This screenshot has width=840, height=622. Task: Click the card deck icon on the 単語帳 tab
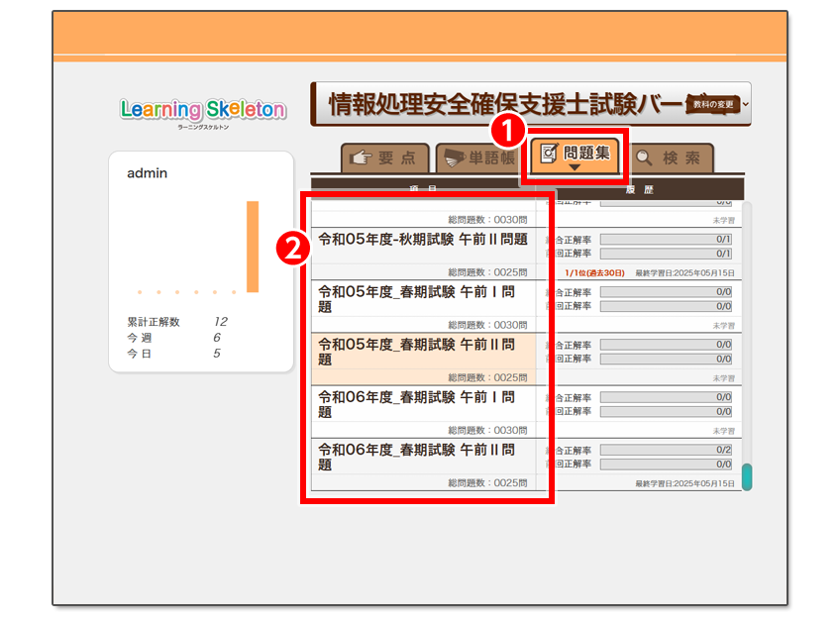coord(455,157)
